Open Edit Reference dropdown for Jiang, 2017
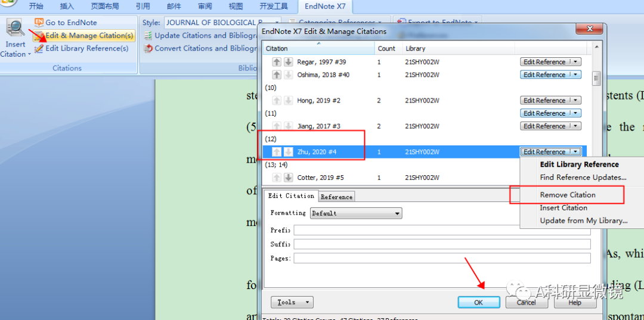This screenshot has height=320, width=644. (x=575, y=126)
